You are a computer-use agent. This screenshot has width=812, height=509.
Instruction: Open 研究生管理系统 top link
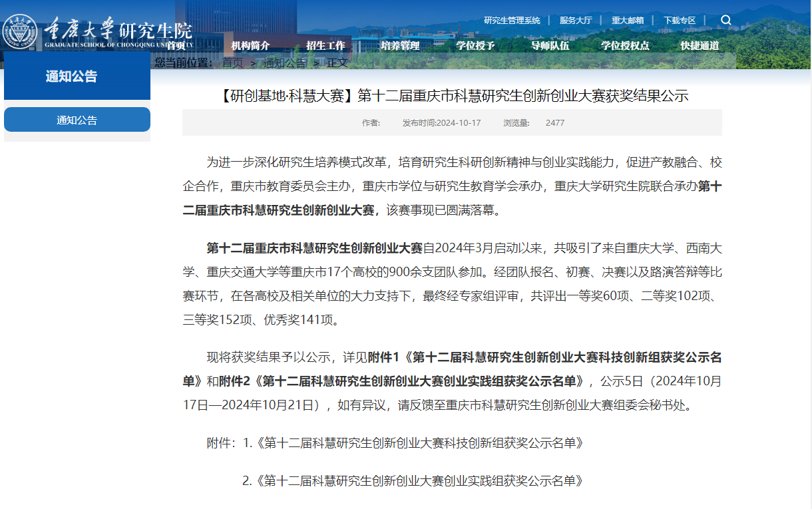click(512, 21)
